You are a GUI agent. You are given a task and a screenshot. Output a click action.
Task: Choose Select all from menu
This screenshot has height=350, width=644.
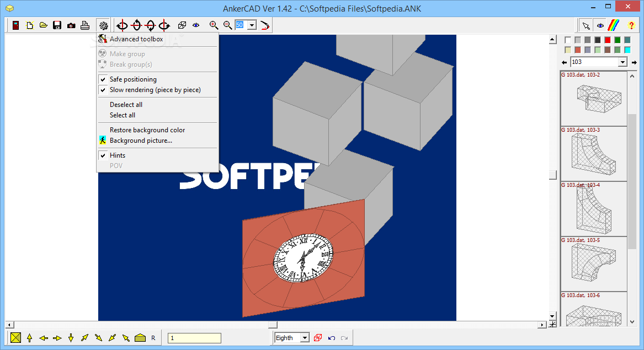[157, 115]
